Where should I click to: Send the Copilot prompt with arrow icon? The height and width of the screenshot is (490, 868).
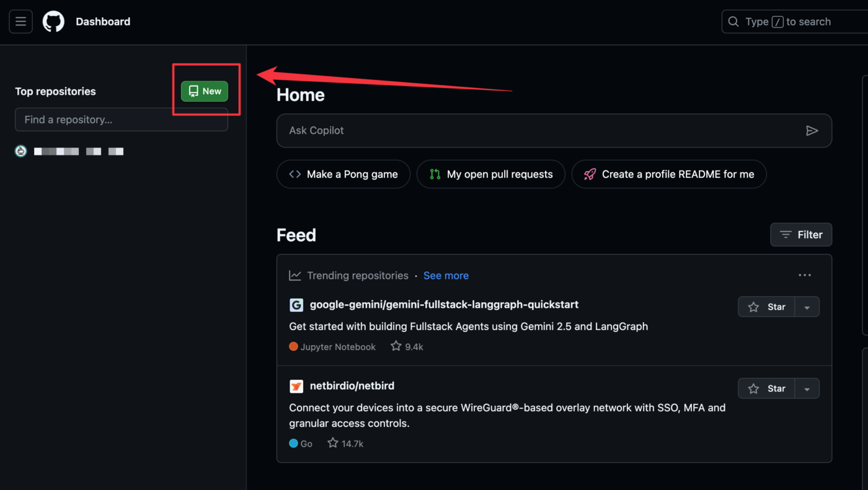(x=812, y=131)
